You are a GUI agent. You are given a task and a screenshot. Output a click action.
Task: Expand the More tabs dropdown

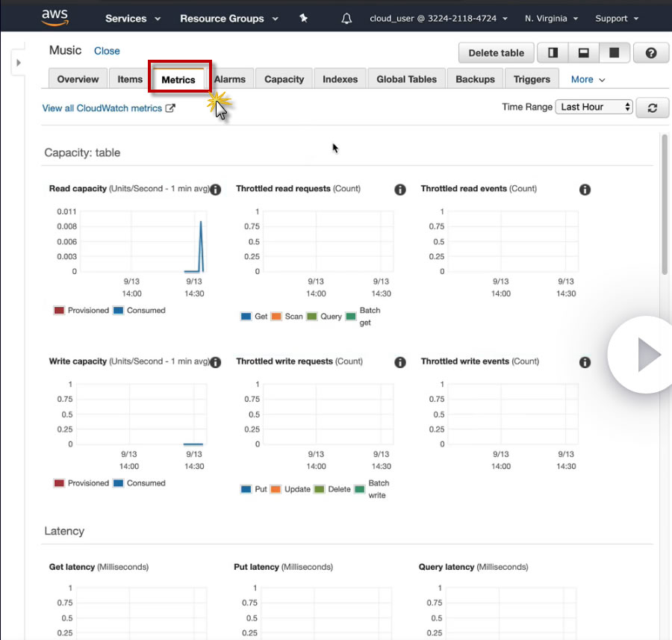click(588, 80)
